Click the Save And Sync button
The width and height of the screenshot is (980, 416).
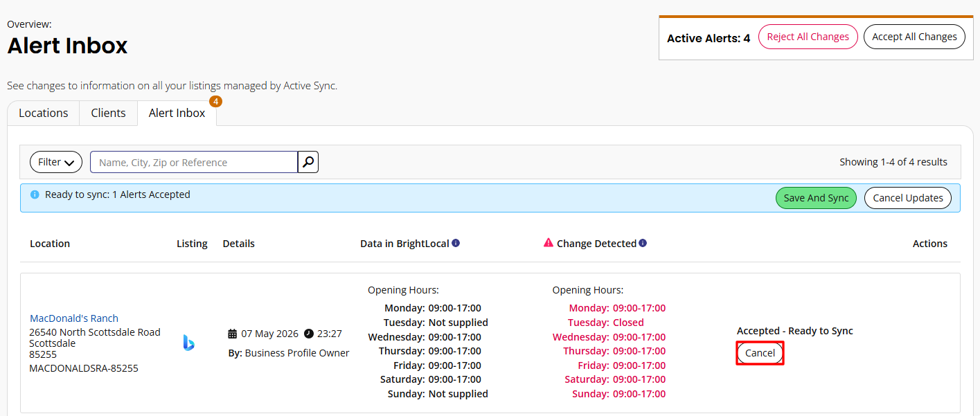coord(817,198)
